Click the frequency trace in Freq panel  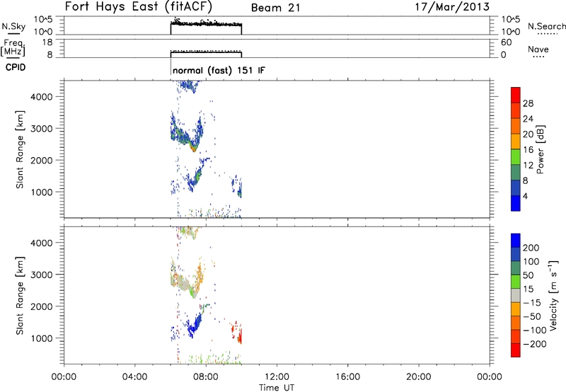206,52
